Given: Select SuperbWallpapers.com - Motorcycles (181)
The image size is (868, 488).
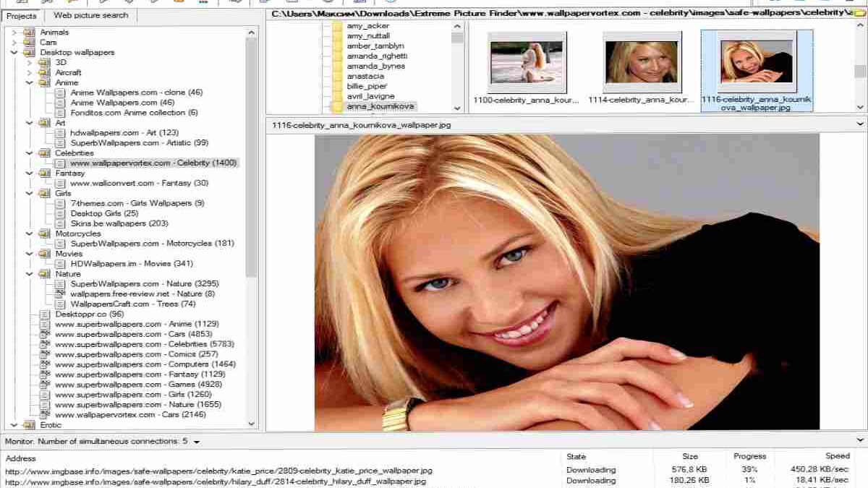Looking at the screenshot, I should click(x=152, y=244).
